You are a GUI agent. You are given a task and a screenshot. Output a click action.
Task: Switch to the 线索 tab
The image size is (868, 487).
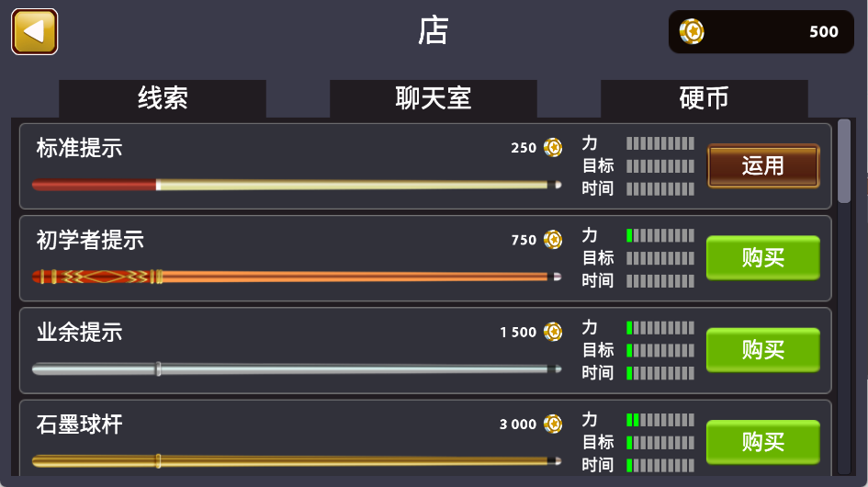163,98
